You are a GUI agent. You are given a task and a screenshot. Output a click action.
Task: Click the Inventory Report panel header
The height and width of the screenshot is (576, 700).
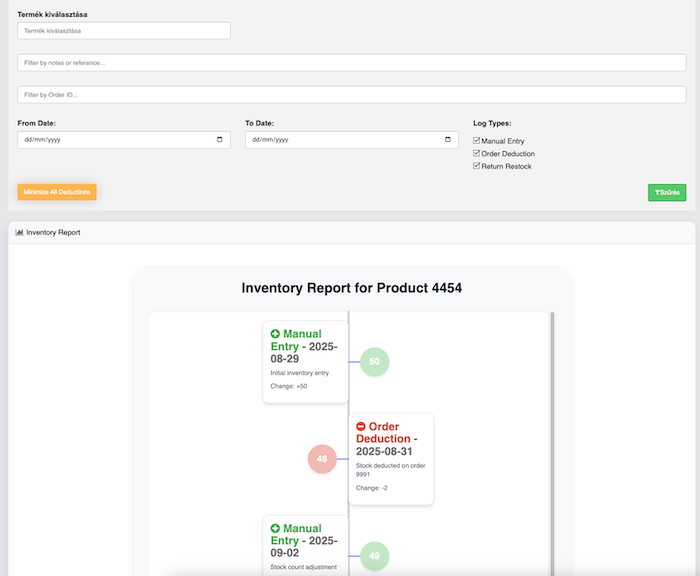point(350,232)
